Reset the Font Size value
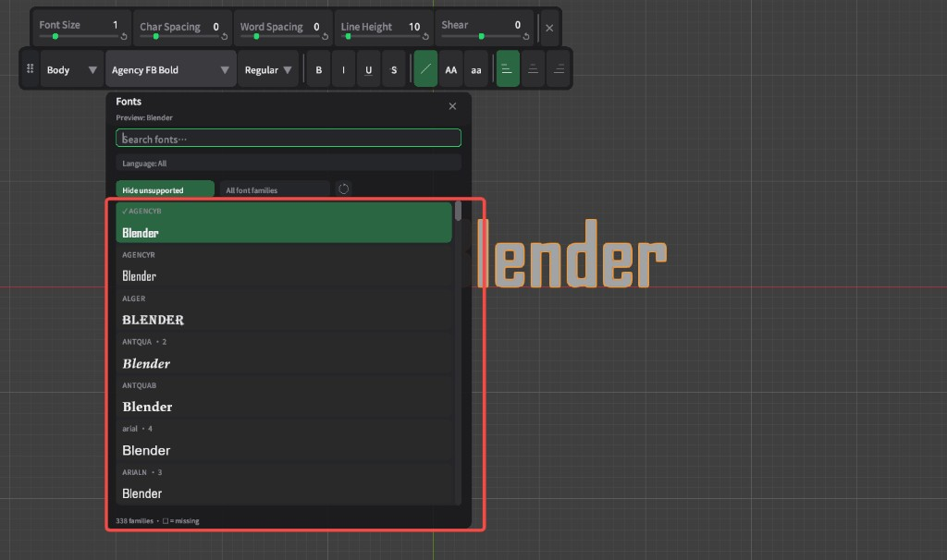The image size is (947, 560). pos(124,37)
